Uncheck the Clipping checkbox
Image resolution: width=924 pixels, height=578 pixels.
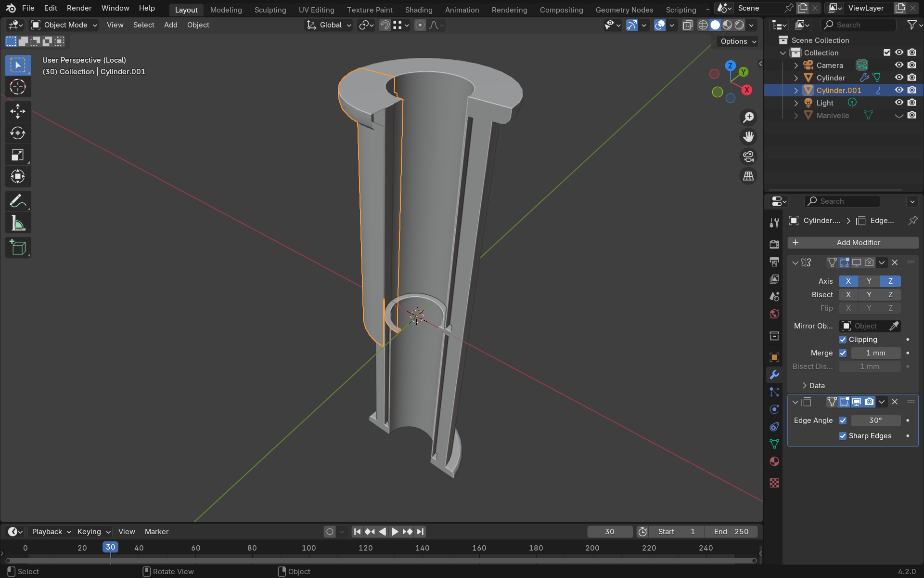(x=843, y=340)
